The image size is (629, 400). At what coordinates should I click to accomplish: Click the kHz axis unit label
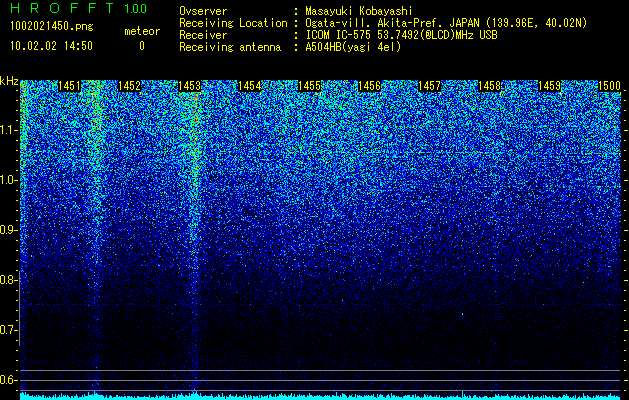click(x=9, y=81)
